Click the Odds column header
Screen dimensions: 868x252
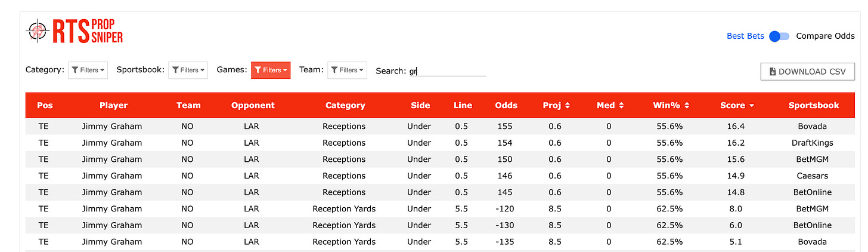(506, 106)
